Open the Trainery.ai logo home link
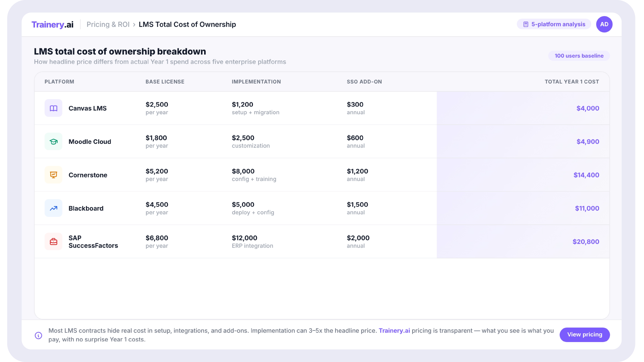644x362 pixels. pyautogui.click(x=52, y=24)
